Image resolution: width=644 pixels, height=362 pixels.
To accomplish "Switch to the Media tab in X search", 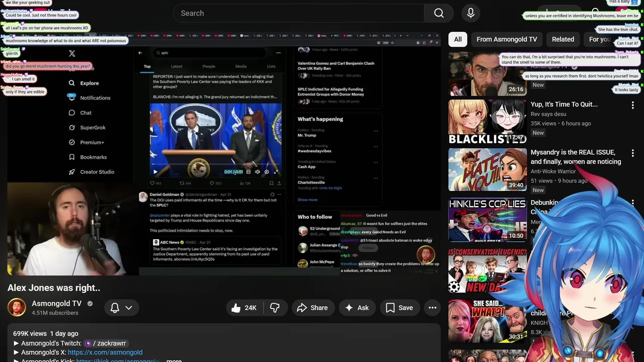I will click(241, 66).
